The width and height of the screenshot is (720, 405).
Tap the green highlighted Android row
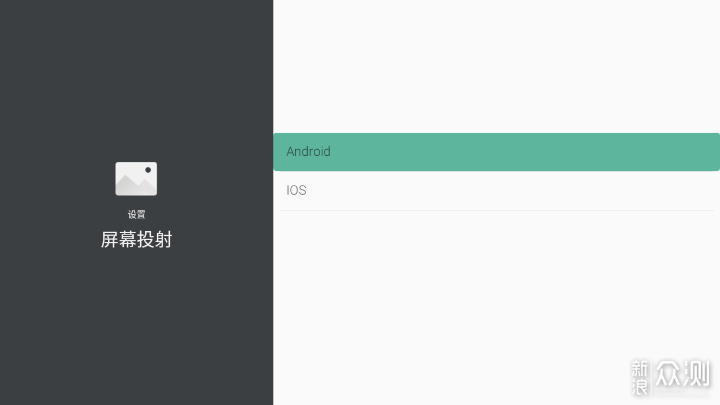(x=450, y=152)
